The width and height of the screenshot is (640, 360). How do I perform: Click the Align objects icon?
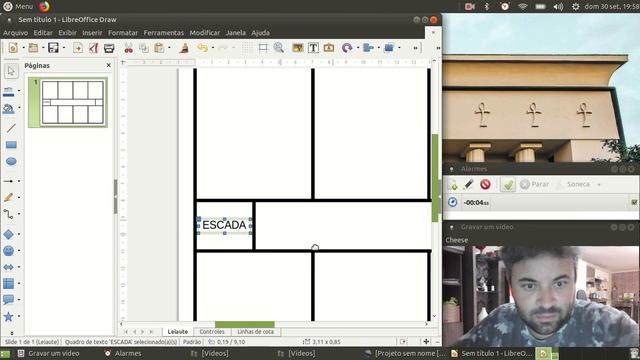click(x=368, y=48)
